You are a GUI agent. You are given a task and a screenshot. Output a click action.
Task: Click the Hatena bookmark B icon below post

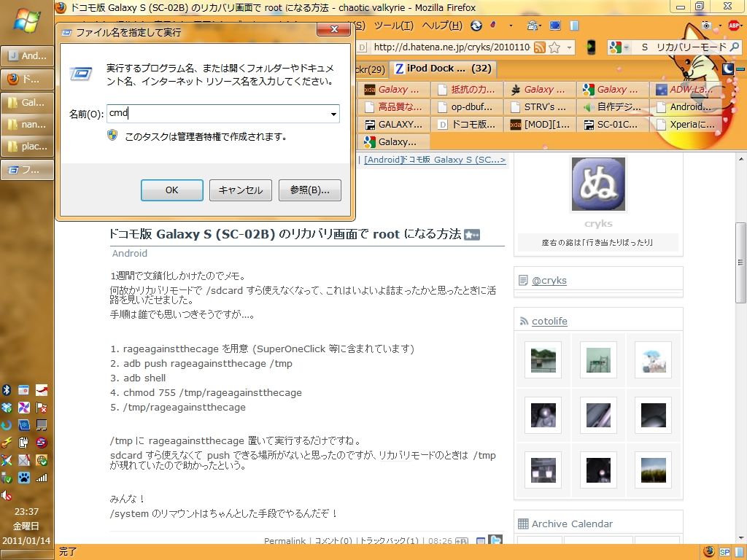pyautogui.click(x=462, y=541)
